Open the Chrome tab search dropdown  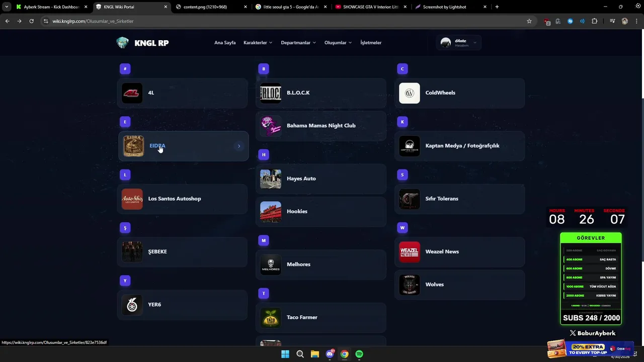pos(7,7)
